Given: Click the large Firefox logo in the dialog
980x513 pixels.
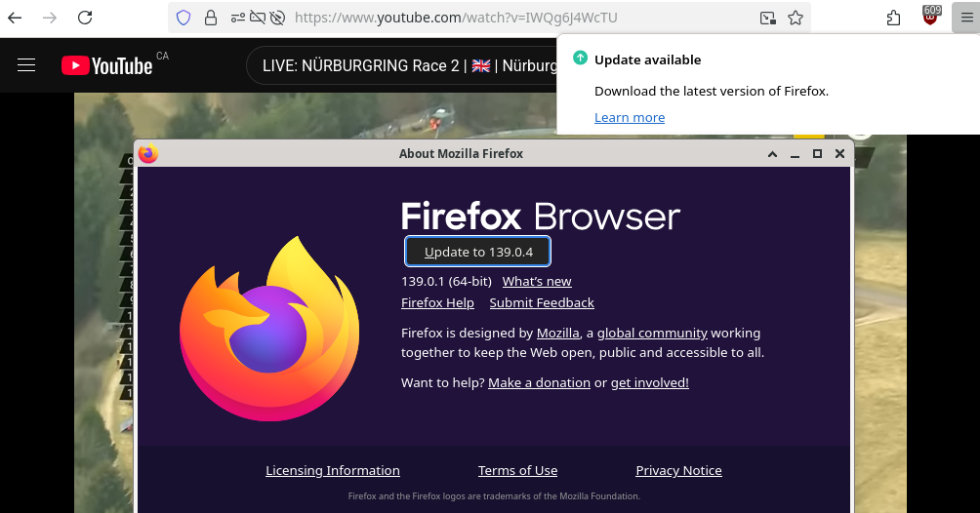Looking at the screenshot, I should pyautogui.click(x=269, y=328).
